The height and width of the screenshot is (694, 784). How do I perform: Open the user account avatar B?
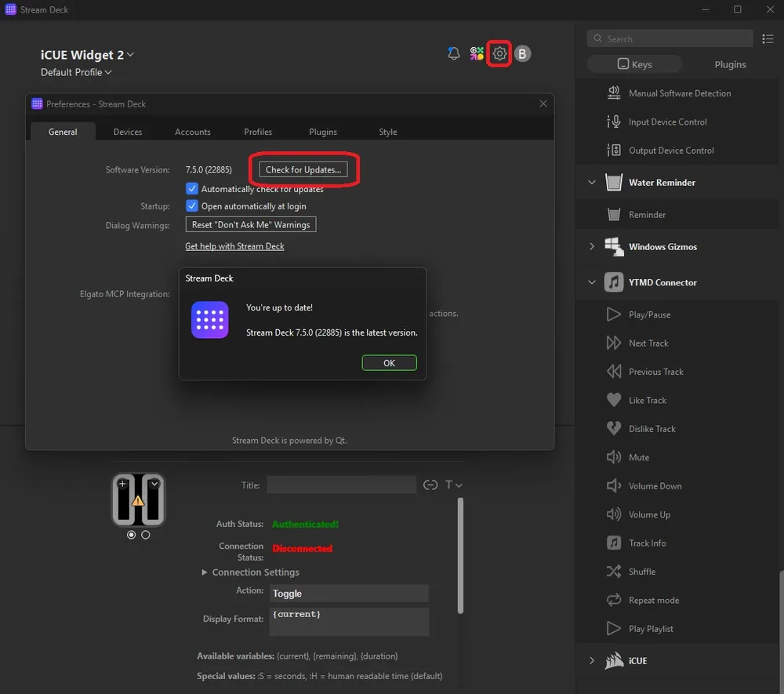pos(522,53)
